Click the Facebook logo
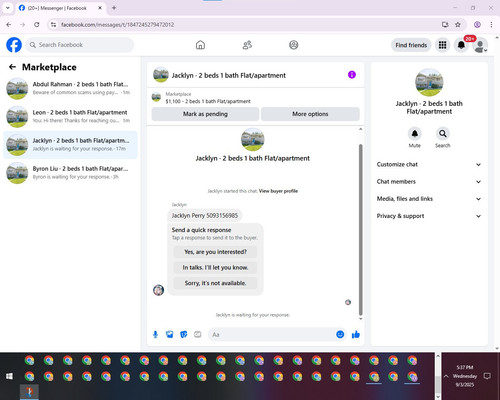 (14, 45)
